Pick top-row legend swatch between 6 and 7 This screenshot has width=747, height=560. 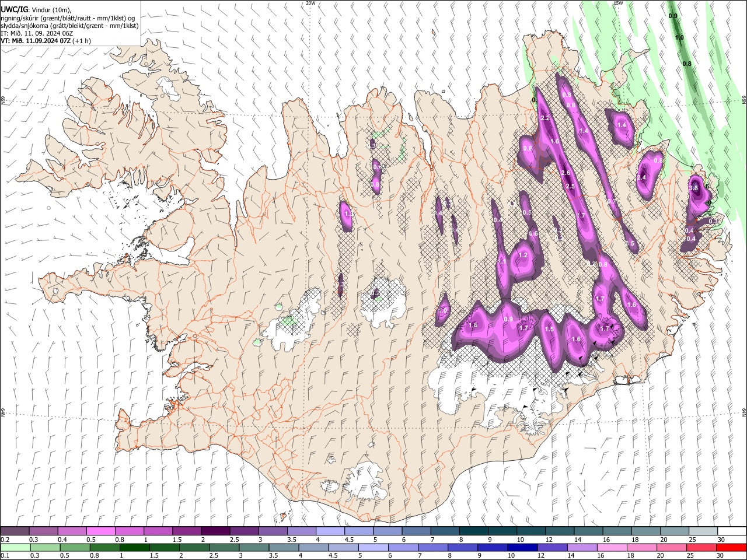click(416, 531)
